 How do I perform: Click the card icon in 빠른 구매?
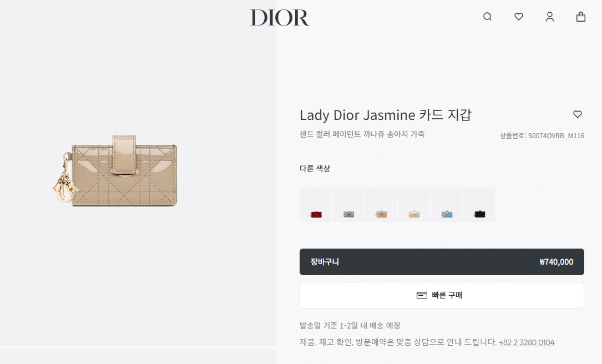(422, 295)
